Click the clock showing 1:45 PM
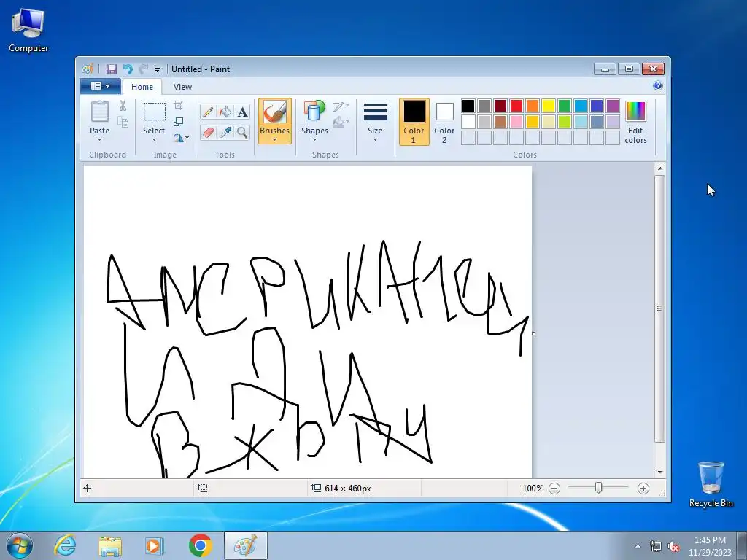This screenshot has width=747, height=560. pos(710,540)
